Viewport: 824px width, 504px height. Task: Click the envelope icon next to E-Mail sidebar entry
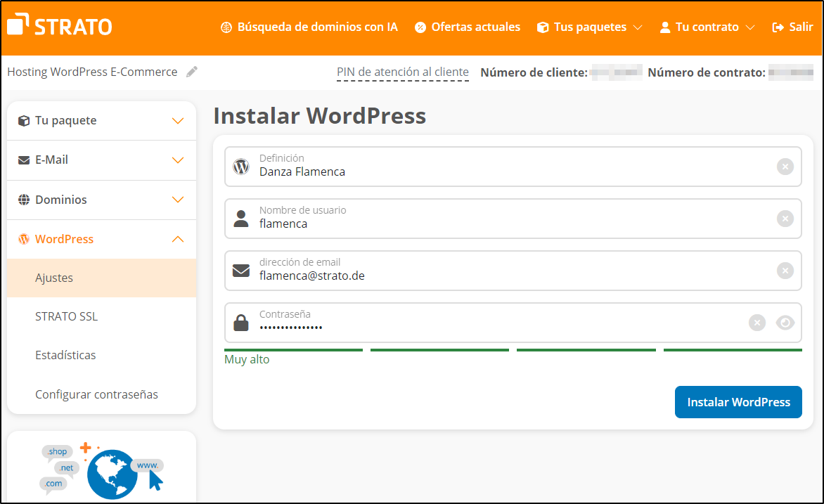(x=23, y=160)
